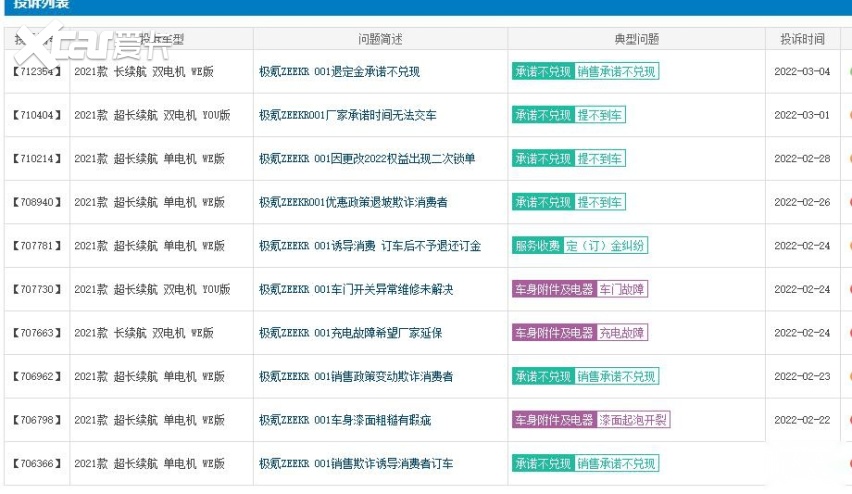Open complaint '极氪ZEEKR 001车身漆面粗糙有瑕疵'
The width and height of the screenshot is (852, 494).
pyautogui.click(x=345, y=420)
